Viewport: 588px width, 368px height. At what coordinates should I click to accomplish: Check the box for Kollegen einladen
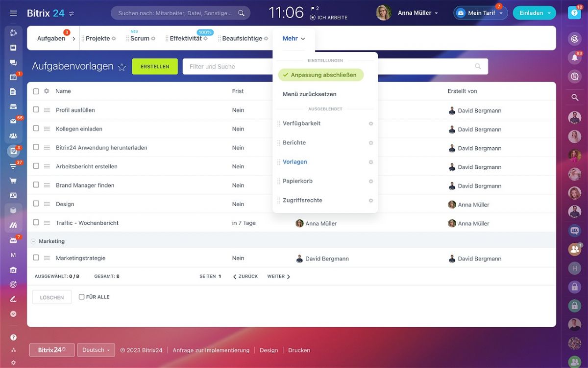[x=36, y=129]
